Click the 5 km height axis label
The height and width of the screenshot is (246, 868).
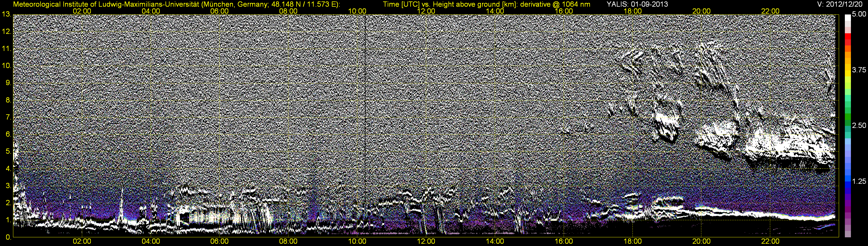(x=8, y=152)
